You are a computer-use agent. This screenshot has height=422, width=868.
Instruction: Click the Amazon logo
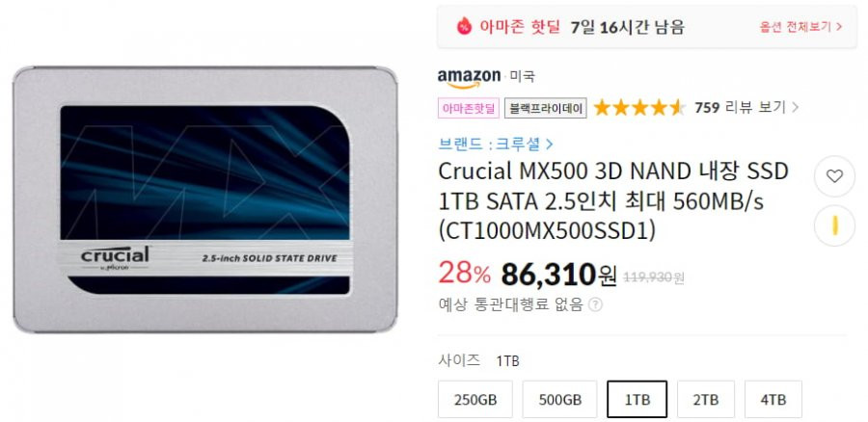point(469,77)
